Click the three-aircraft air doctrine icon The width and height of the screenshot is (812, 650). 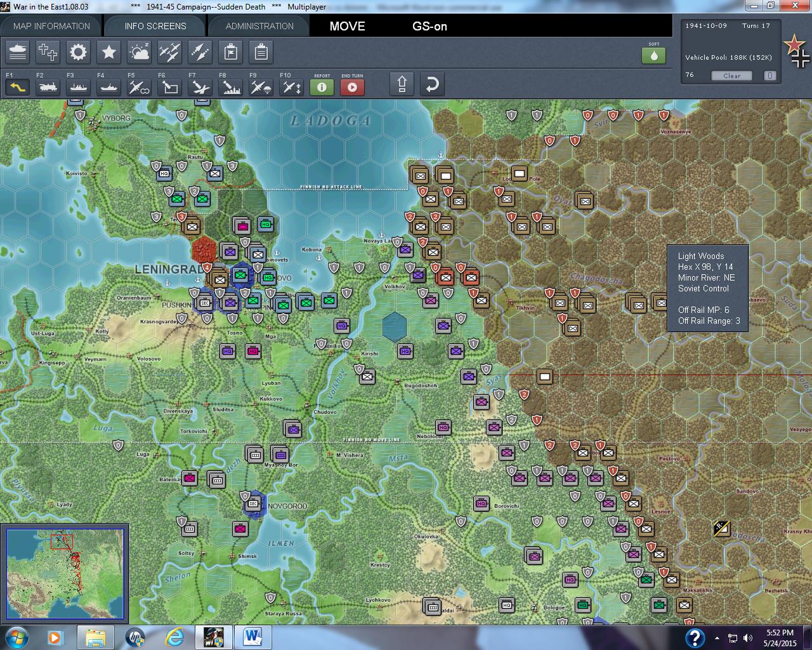point(169,52)
